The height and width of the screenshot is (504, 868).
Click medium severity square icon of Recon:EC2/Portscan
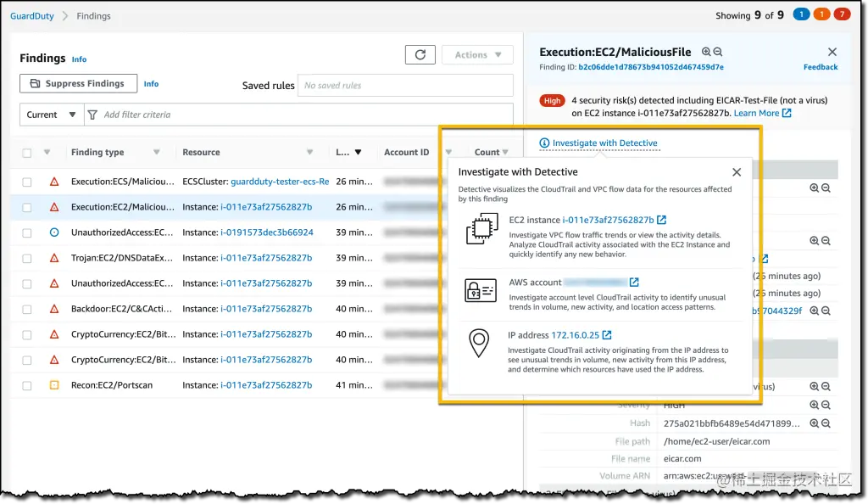click(x=54, y=385)
